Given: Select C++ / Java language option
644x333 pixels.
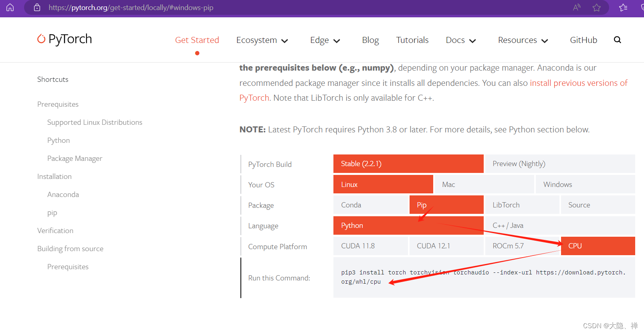Looking at the screenshot, I should click(x=560, y=225).
